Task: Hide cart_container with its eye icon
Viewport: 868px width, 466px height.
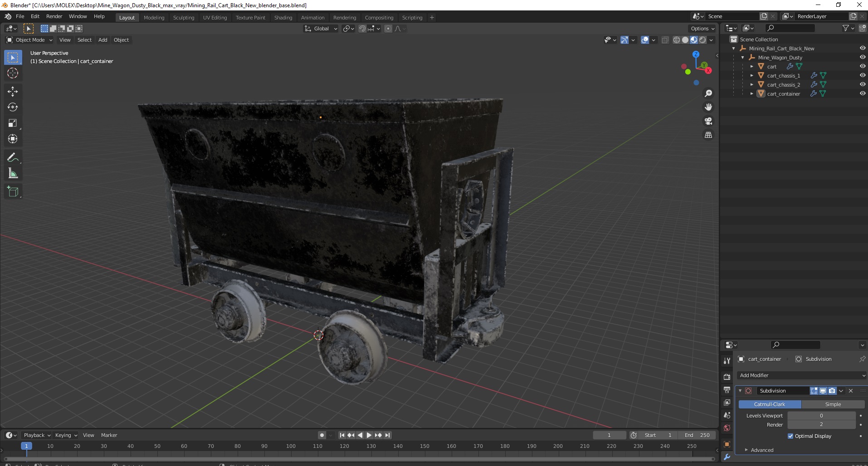Action: pyautogui.click(x=863, y=93)
